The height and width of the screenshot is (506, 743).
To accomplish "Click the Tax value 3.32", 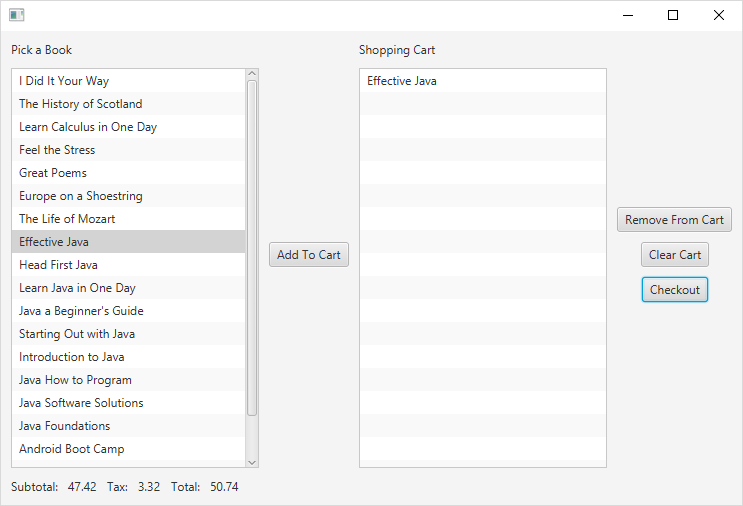I will [x=149, y=487].
